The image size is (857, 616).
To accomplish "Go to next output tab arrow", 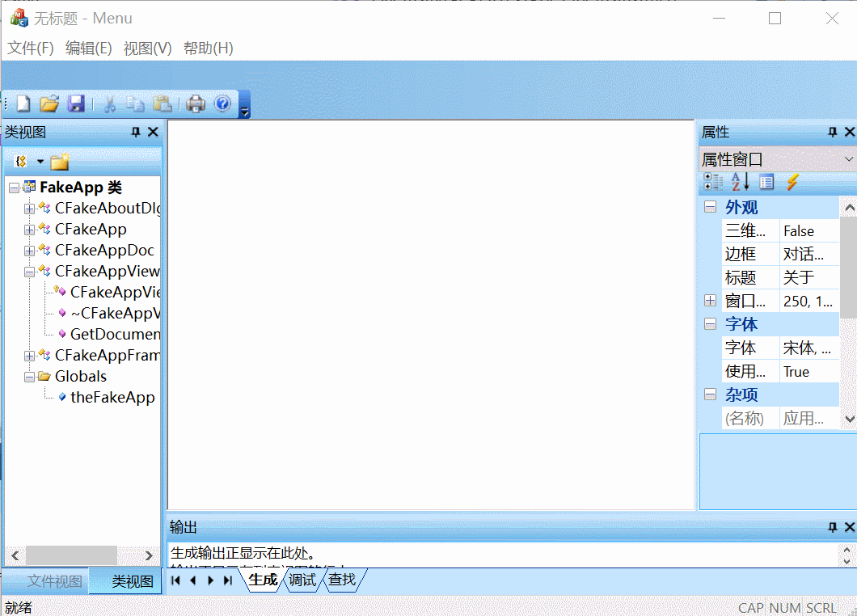I will pos(210,580).
